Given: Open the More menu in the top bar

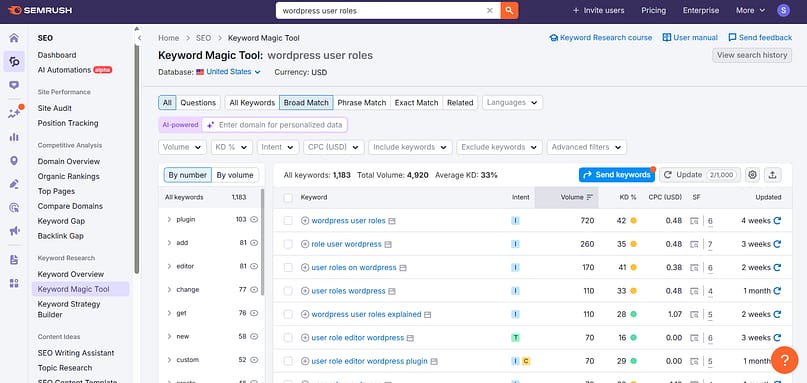Looking at the screenshot, I should tap(750, 10).
